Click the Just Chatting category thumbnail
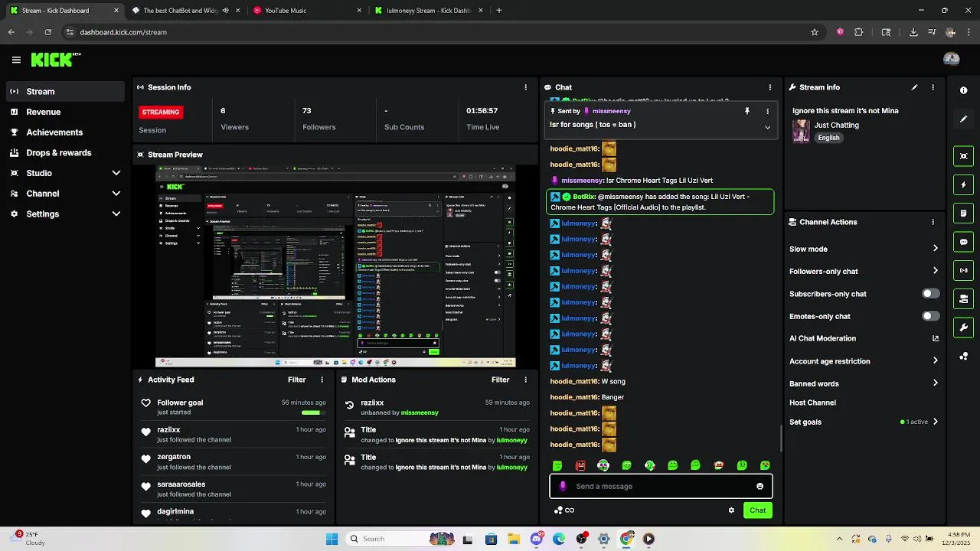This screenshot has width=980, height=551. [x=801, y=131]
